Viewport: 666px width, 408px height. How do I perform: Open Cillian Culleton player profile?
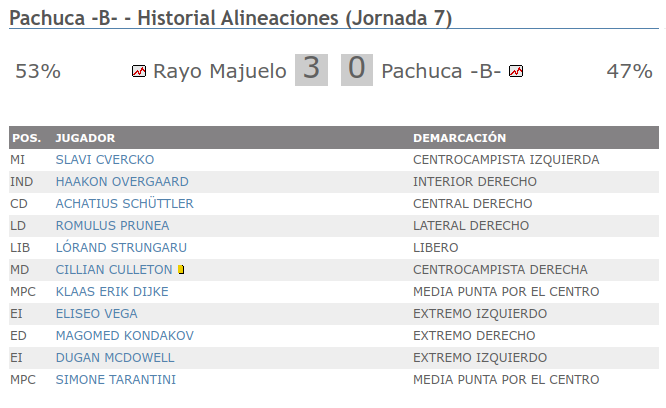[114, 270]
